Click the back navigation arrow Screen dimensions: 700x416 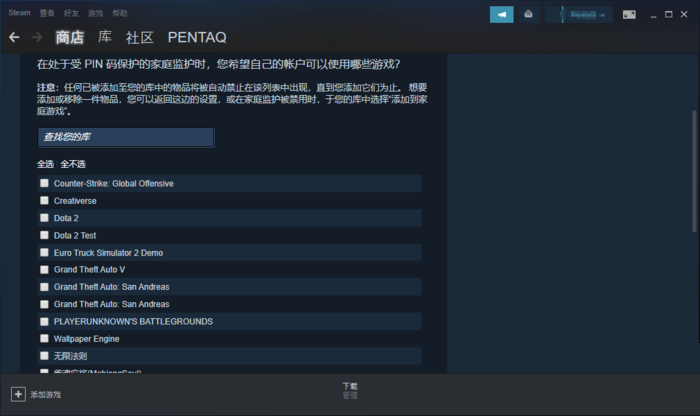(x=14, y=37)
